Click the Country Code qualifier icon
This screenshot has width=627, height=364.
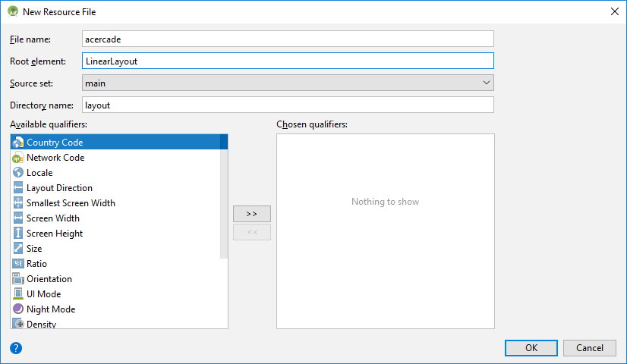pyautogui.click(x=19, y=143)
